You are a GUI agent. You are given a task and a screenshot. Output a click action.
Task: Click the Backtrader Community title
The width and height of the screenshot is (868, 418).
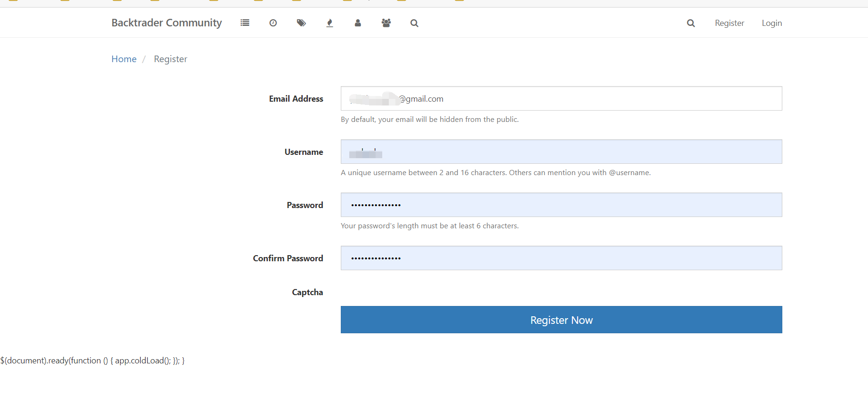tap(167, 23)
